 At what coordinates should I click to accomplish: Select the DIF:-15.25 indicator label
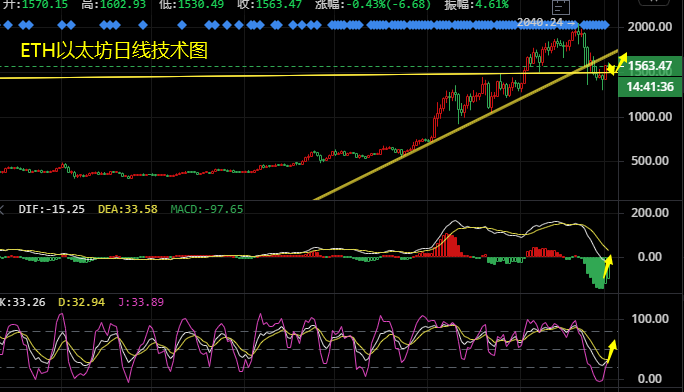point(51,209)
